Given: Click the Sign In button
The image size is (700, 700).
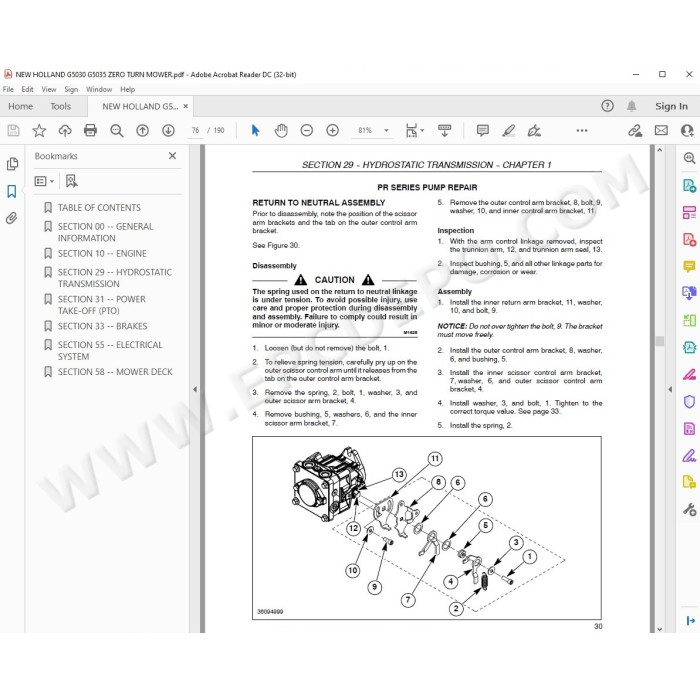Looking at the screenshot, I should pos(671,106).
